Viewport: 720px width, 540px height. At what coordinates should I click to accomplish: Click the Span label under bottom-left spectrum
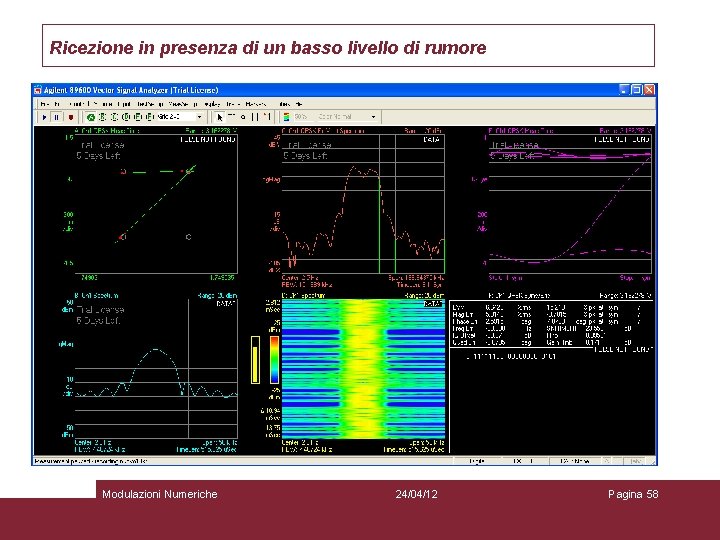click(220, 443)
